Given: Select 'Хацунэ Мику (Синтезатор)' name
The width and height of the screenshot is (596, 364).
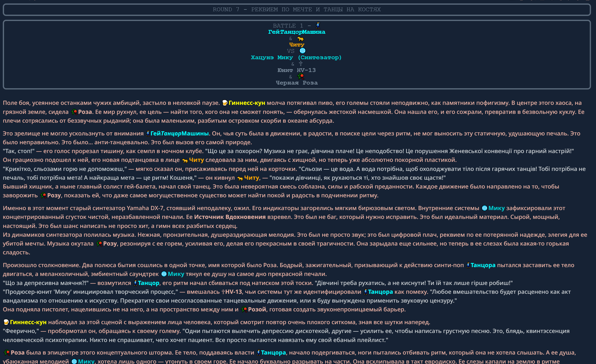Looking at the screenshot, I should [x=296, y=57].
